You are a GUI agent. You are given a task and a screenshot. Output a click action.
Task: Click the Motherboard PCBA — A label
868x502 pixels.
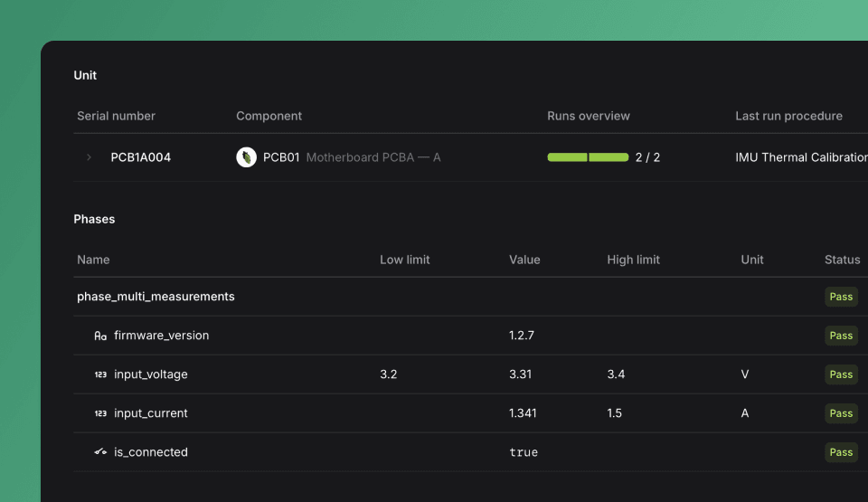[x=373, y=157]
